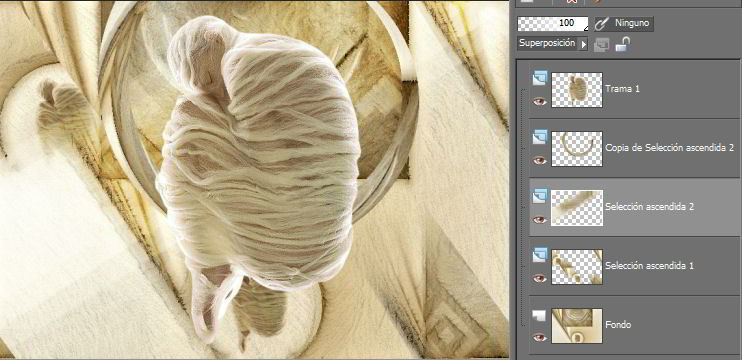Click layer type icon of Copia de Selección ascendida 2
742x360 pixels.
[x=539, y=137]
